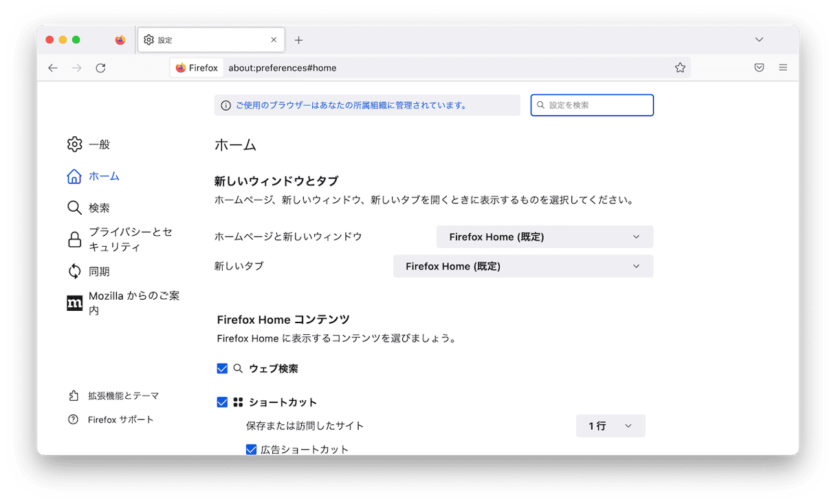
Task: Go back with the back arrow
Action: (x=53, y=68)
